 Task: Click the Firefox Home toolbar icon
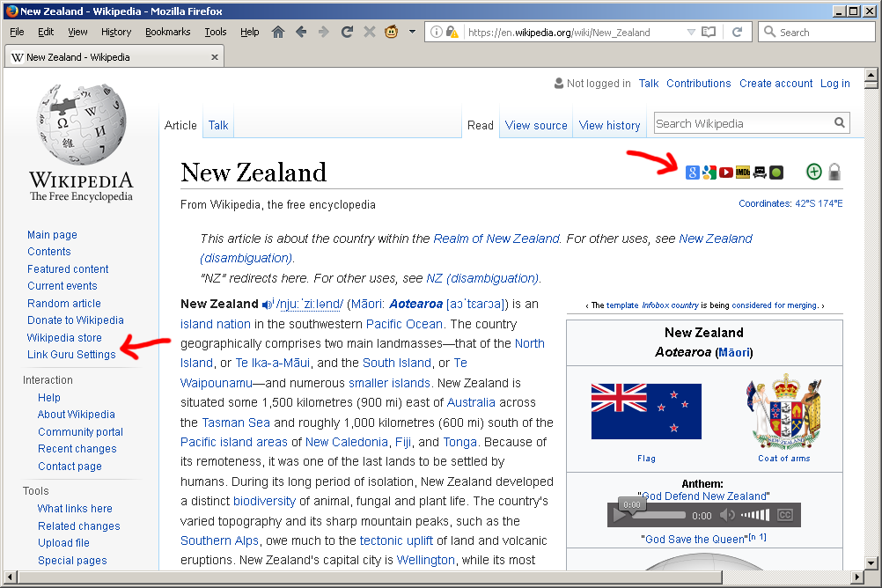278,32
